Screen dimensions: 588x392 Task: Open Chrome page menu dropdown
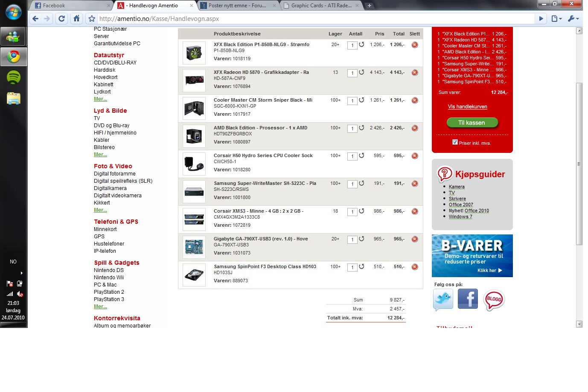click(556, 18)
